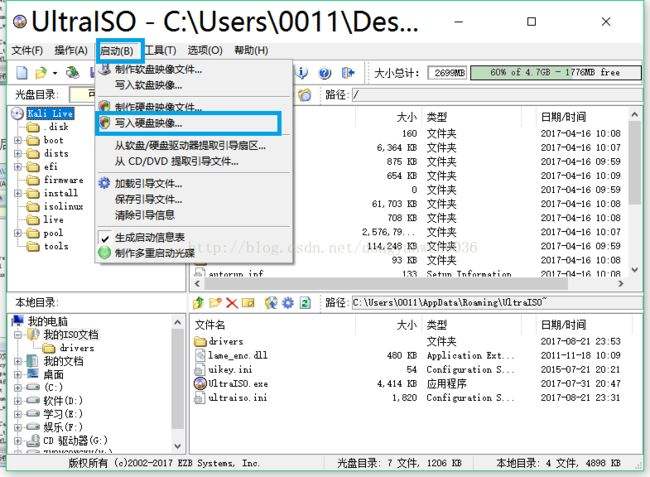The height and width of the screenshot is (477, 650).
Task: Click the 60% of 4.7GB capacity bar
Action: [x=556, y=73]
